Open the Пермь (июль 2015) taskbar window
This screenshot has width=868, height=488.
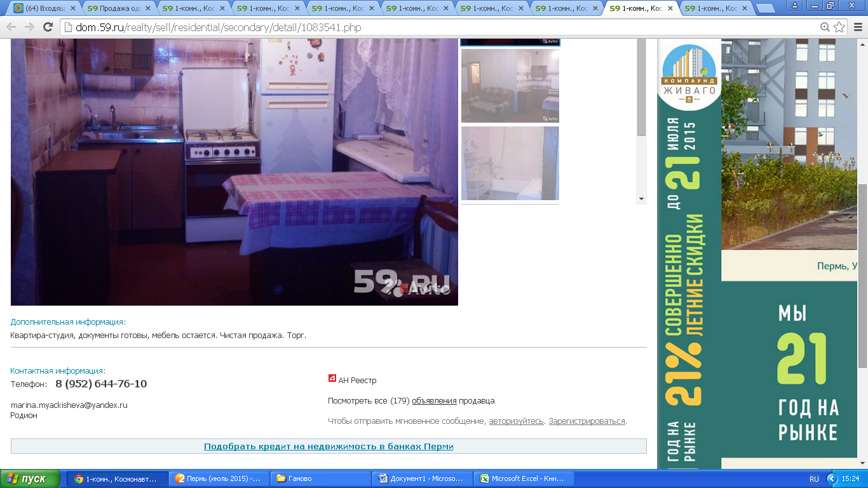click(x=219, y=478)
